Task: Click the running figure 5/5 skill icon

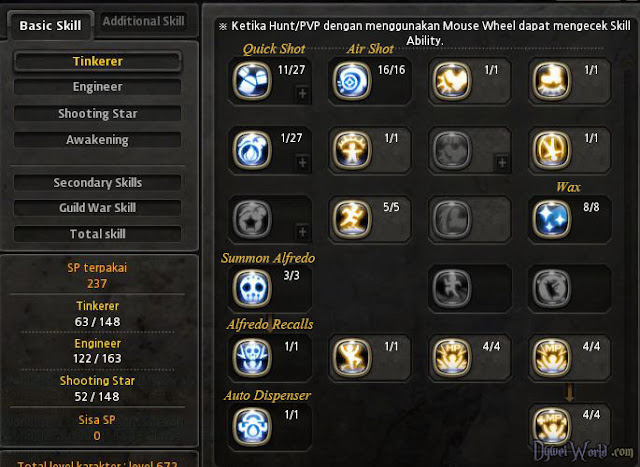Action: pos(351,219)
